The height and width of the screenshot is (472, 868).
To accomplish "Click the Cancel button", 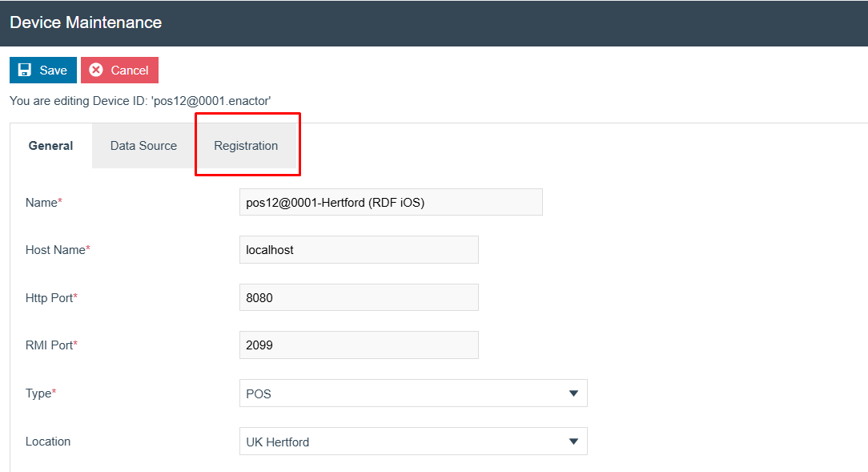I will 119,70.
